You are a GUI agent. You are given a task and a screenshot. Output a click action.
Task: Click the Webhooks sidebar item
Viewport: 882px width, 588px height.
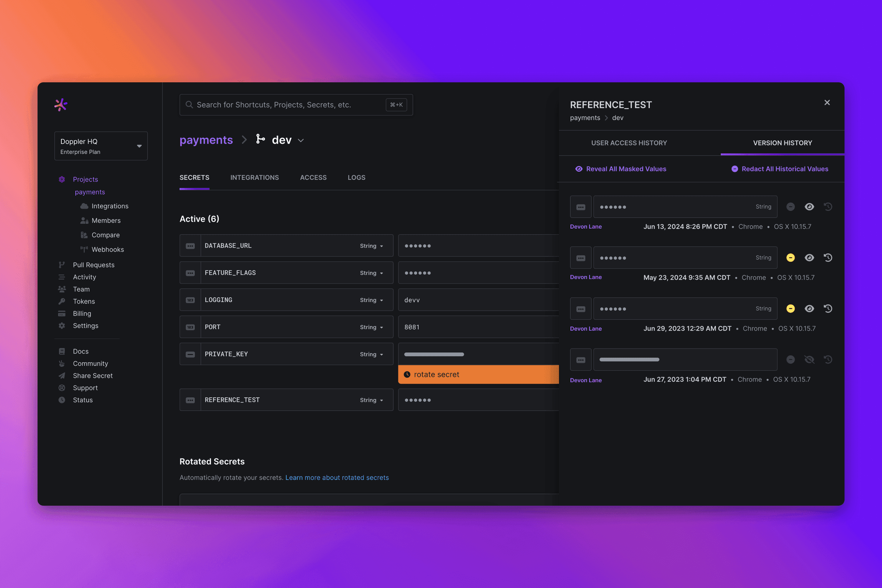(107, 250)
